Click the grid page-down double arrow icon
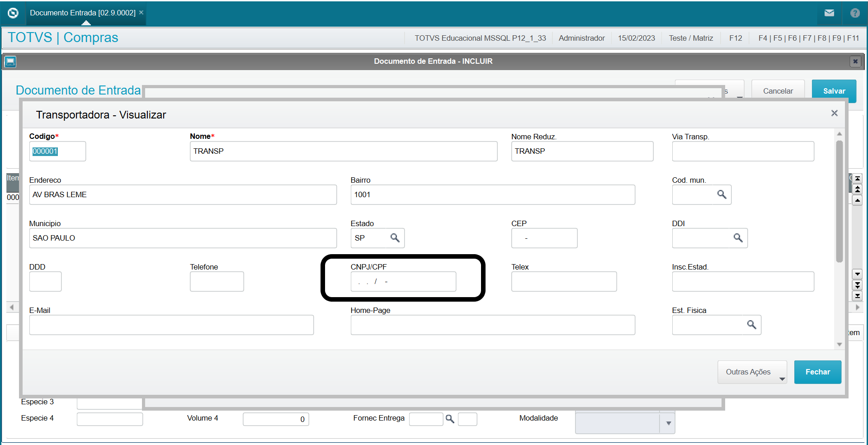The width and height of the screenshot is (868, 445). 858,285
